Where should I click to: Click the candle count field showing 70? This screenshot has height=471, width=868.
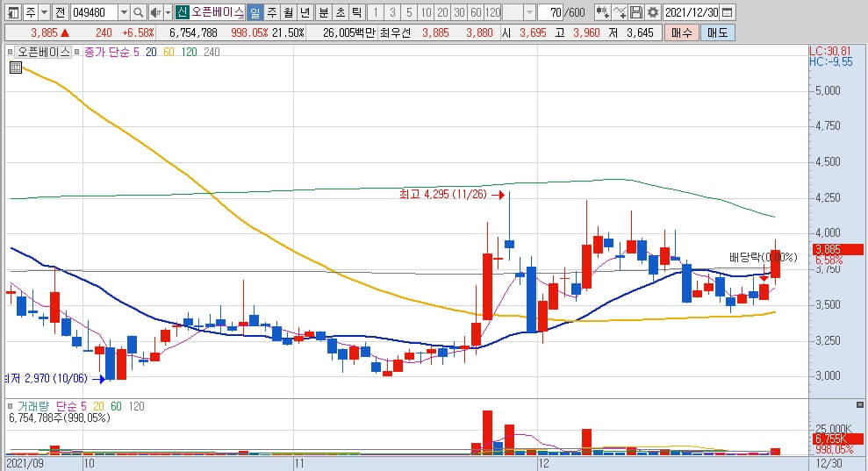(551, 12)
